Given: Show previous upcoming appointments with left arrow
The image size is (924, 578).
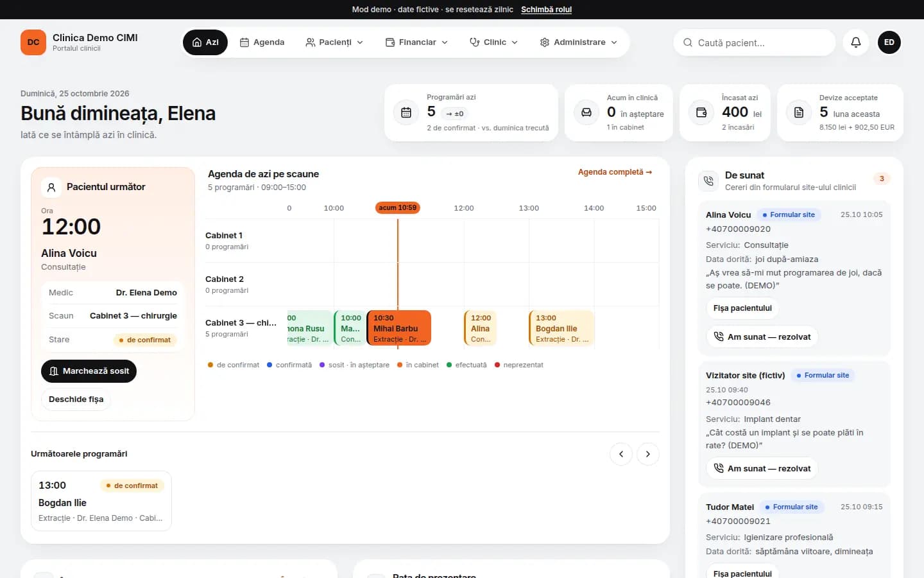Looking at the screenshot, I should [621, 454].
